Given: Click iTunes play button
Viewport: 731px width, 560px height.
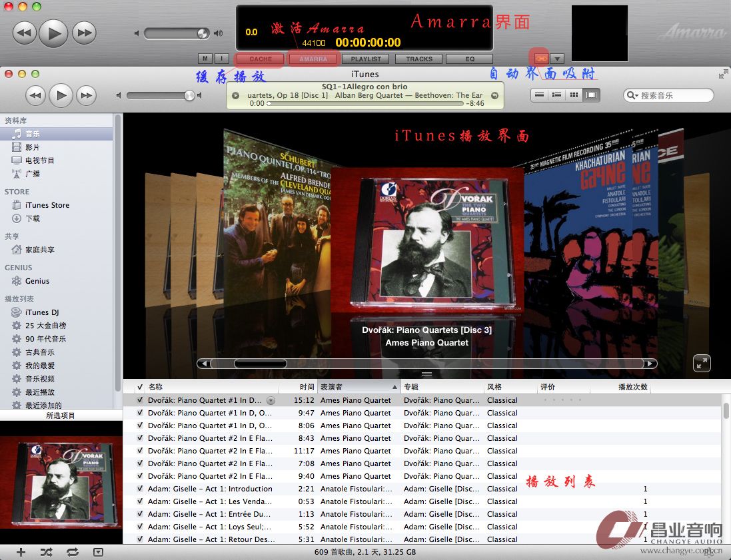Looking at the screenshot, I should point(61,95).
